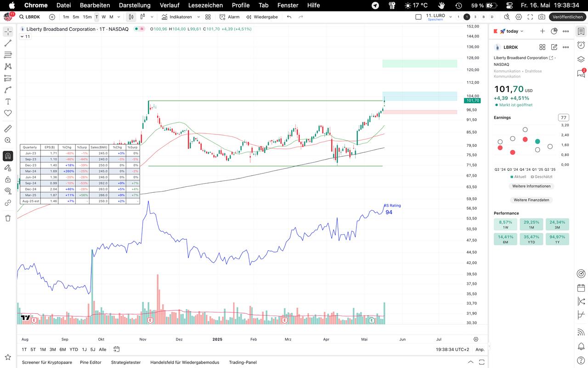
Task: Click the red watchlist flag color marker
Action: [495, 31]
